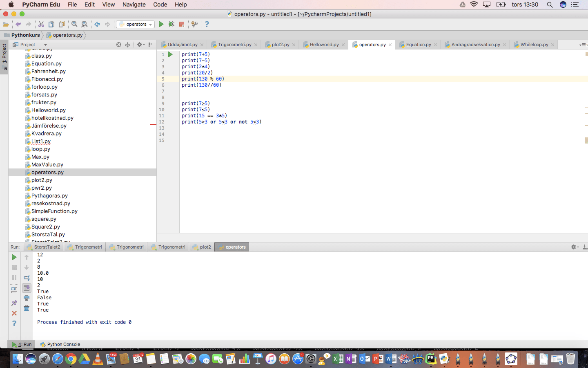Image resolution: width=588 pixels, height=368 pixels.
Task: Select Fibonacci.py in the project tree
Action: coord(47,79)
